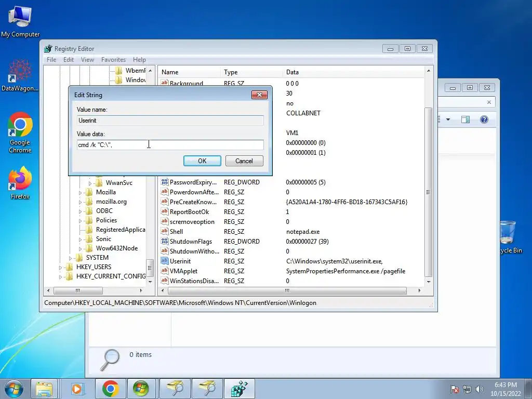Open the volume speaker tray icon
The height and width of the screenshot is (399, 532).
pos(480,389)
